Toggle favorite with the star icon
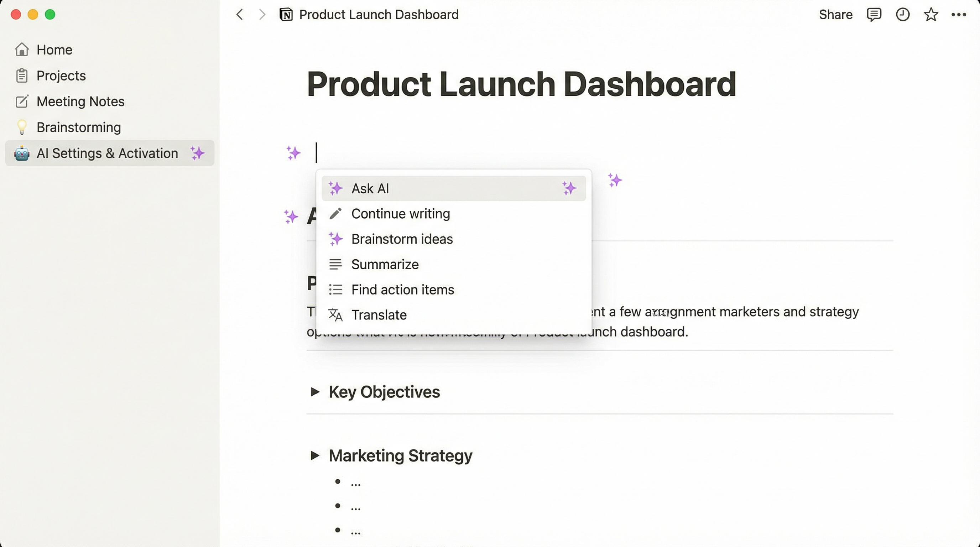980x547 pixels. coord(931,15)
